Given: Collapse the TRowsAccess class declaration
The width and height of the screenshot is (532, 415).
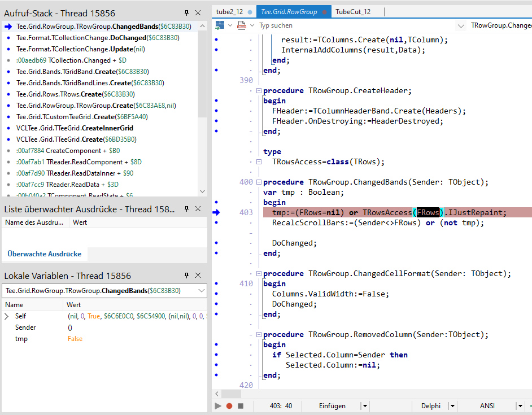Looking at the screenshot, I should 259,162.
